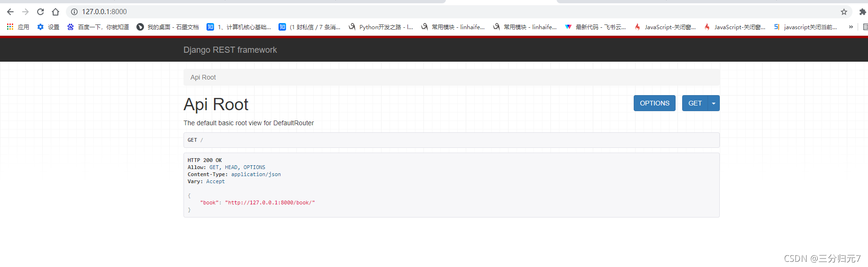
Task: Open the javascript关闭当前 bookmark
Action: [805, 27]
